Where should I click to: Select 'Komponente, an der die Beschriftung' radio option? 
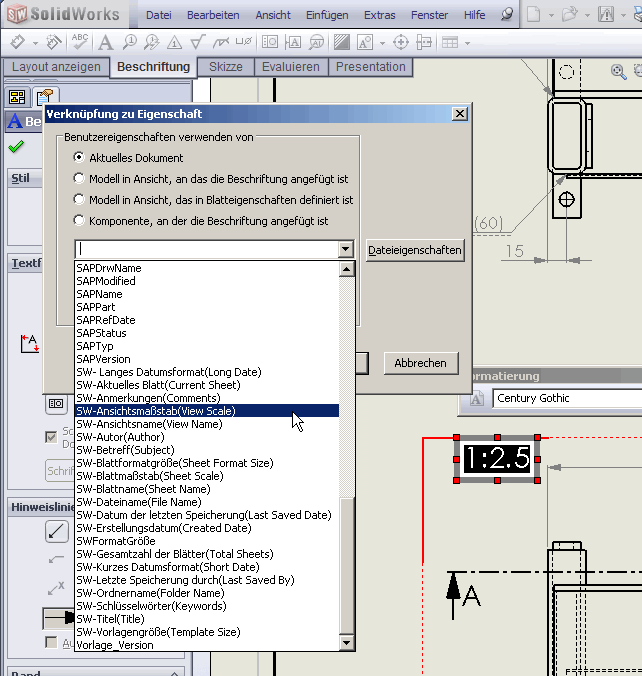(x=79, y=221)
